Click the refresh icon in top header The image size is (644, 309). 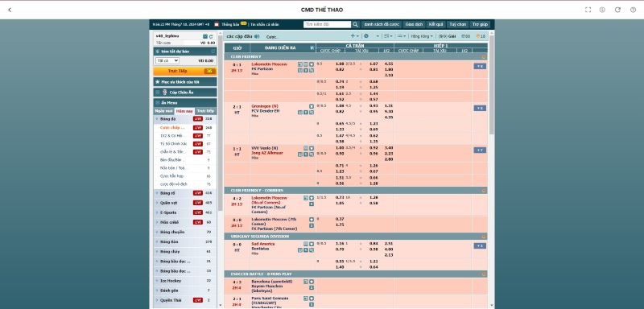click(x=617, y=10)
